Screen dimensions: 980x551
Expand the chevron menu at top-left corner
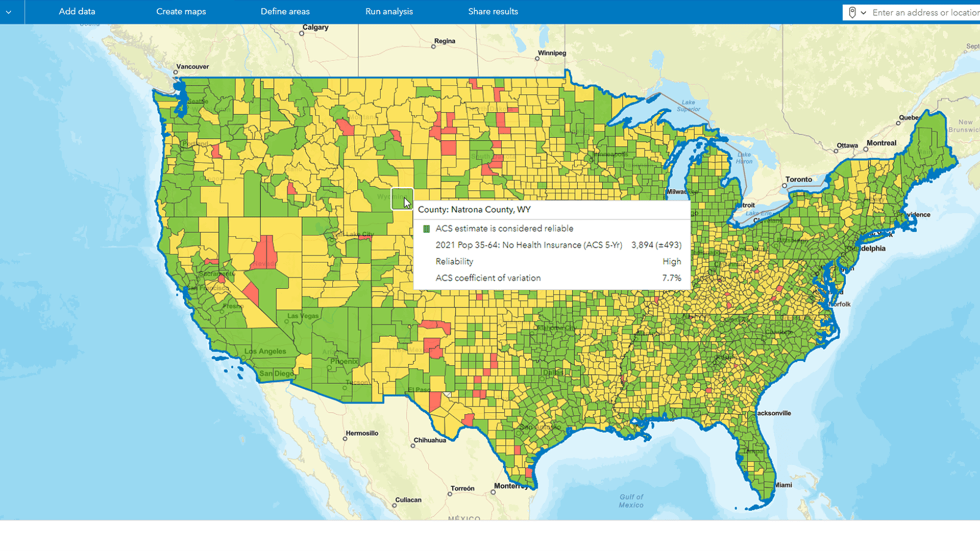point(9,12)
